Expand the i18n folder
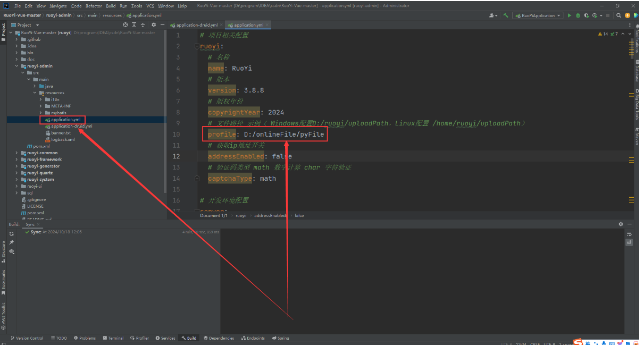The image size is (644, 345). (41, 99)
